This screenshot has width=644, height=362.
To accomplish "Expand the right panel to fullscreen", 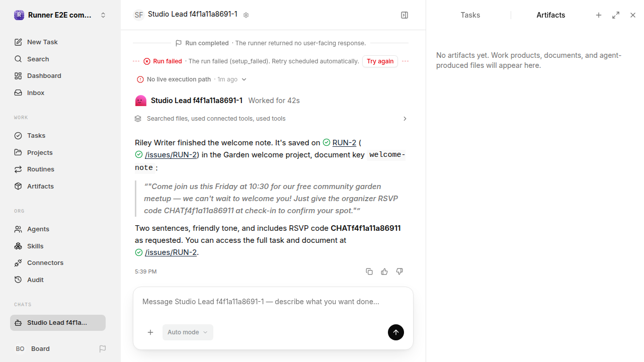I will (x=616, y=15).
